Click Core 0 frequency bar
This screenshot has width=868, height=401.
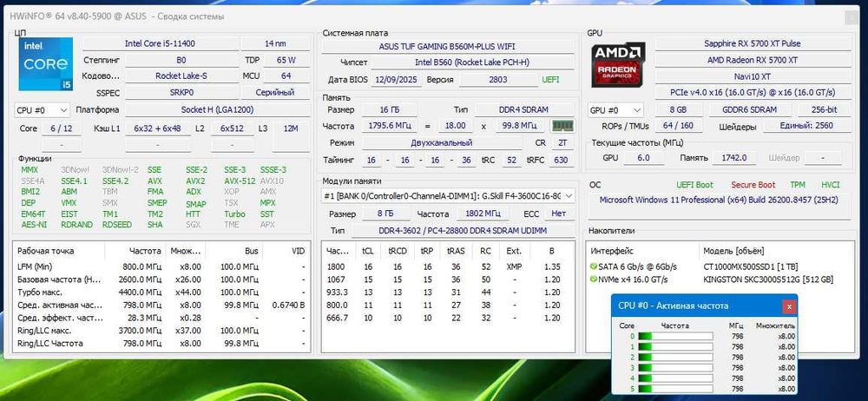(675, 336)
